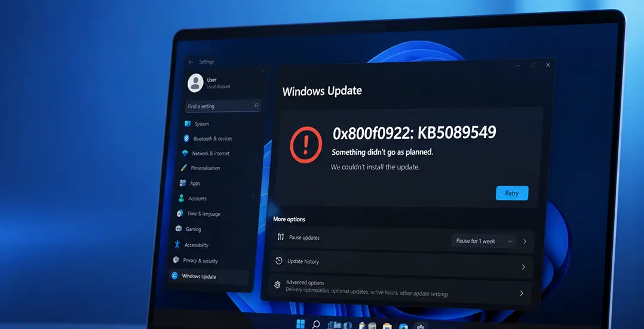Expand Pause updates row chevron
Image resolution: width=644 pixels, height=329 pixels.
click(525, 242)
